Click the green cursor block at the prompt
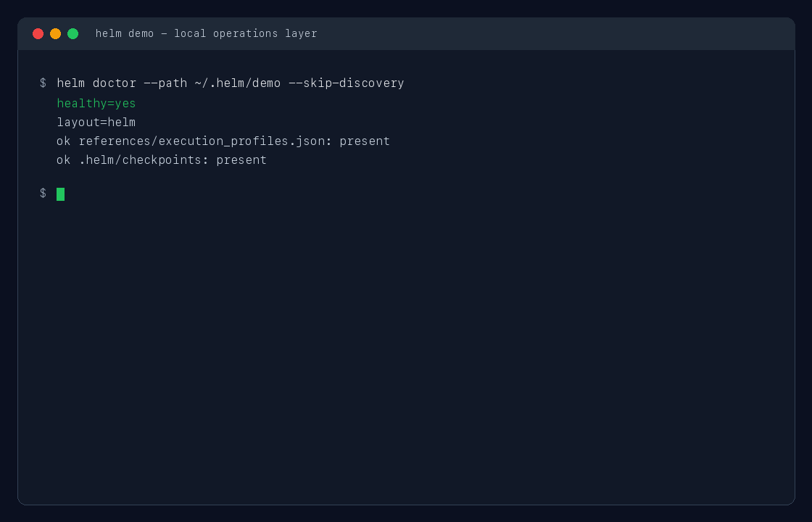The width and height of the screenshot is (812, 522). click(x=61, y=194)
